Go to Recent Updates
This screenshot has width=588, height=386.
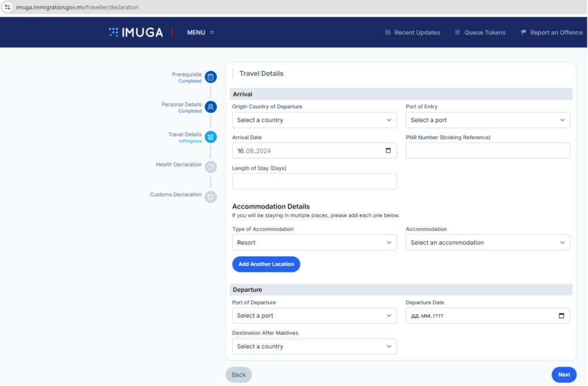(x=412, y=32)
